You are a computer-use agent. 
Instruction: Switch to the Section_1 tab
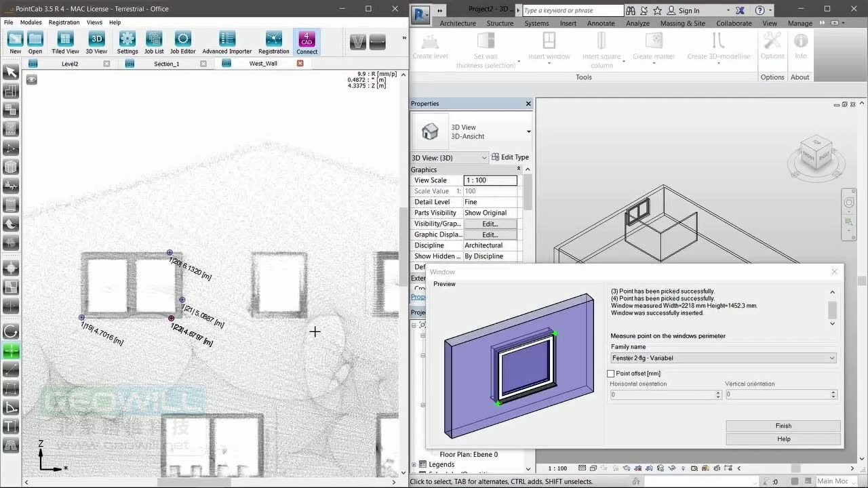[166, 64]
